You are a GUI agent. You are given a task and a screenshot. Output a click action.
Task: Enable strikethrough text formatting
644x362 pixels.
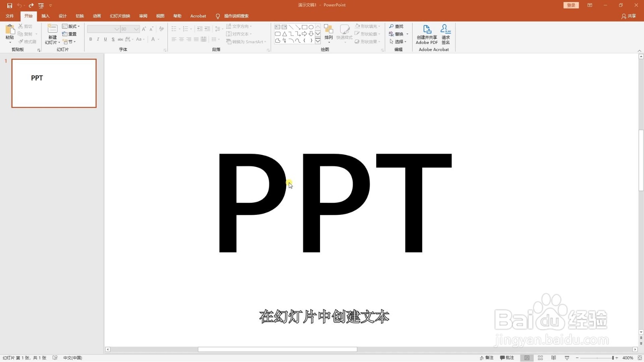pos(120,39)
